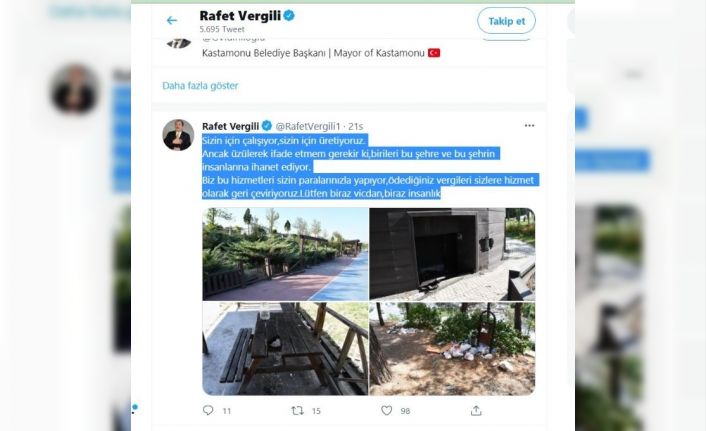Click the tweet author name Rafet Vergili

(x=229, y=126)
